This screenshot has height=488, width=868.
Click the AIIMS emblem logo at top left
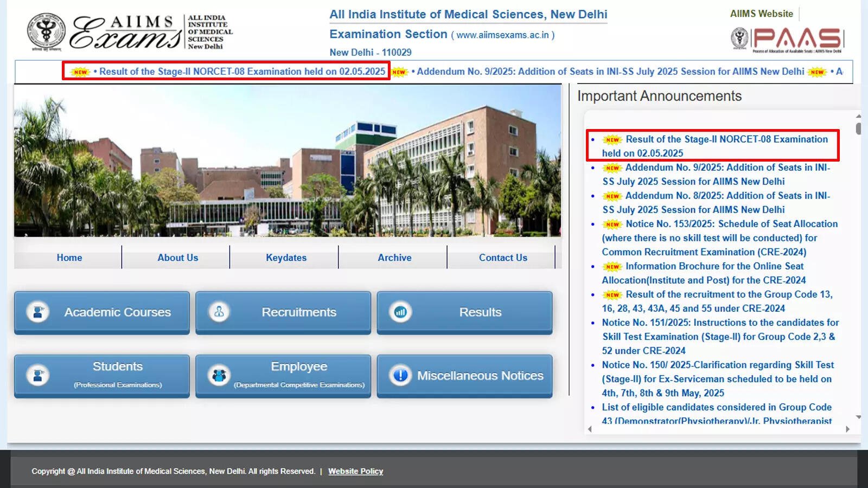[47, 32]
